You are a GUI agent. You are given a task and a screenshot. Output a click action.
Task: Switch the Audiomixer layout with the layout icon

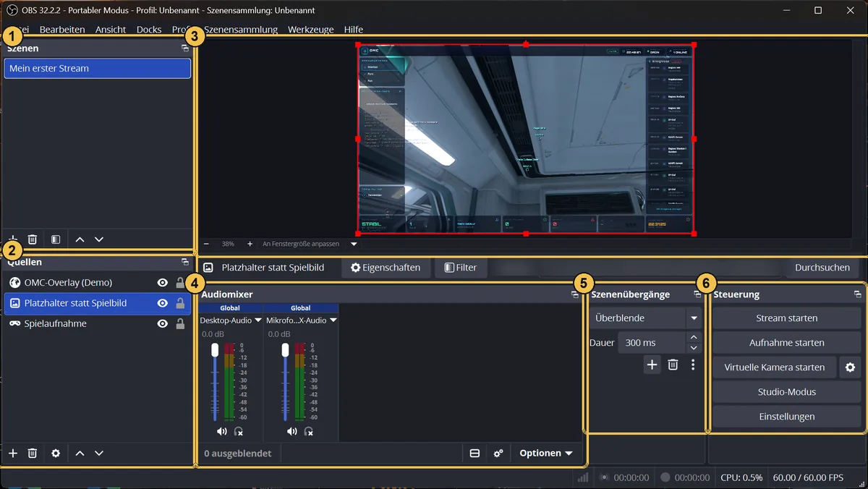tap(475, 453)
